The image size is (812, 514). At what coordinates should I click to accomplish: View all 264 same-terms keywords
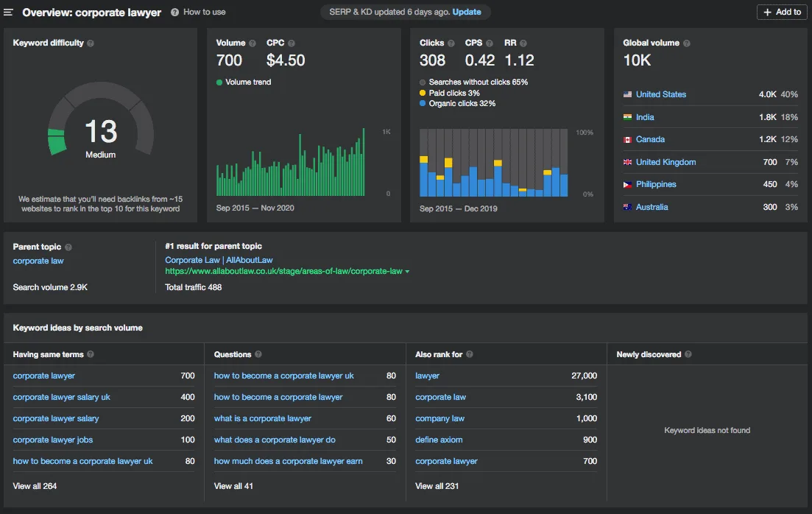pyautogui.click(x=35, y=486)
